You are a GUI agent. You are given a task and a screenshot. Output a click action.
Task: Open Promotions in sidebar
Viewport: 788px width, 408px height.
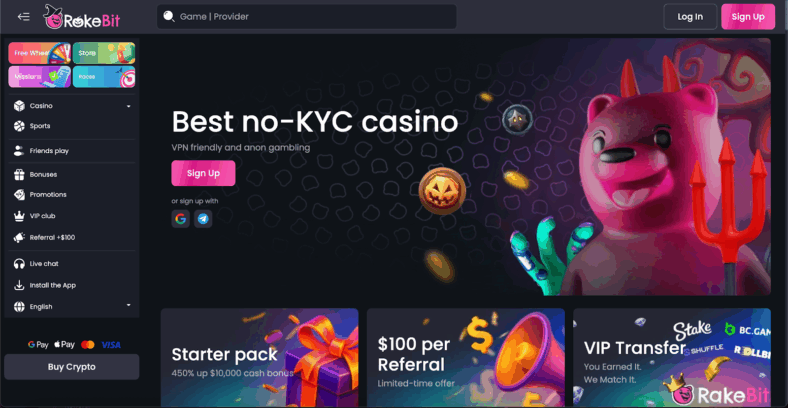[72, 194]
